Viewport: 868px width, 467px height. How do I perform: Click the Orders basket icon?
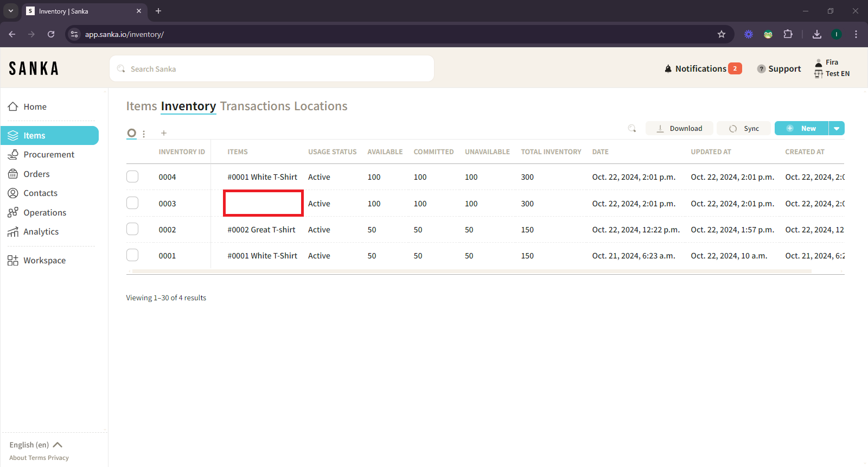(13, 174)
